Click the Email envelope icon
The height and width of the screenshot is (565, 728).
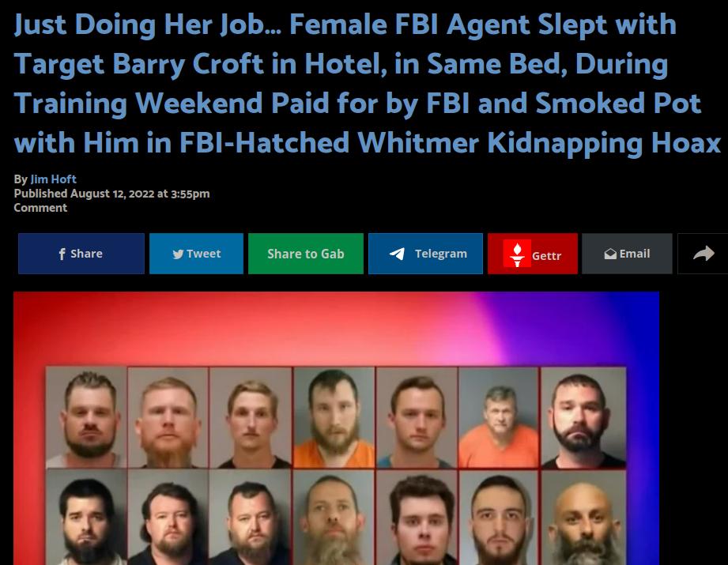(610, 254)
